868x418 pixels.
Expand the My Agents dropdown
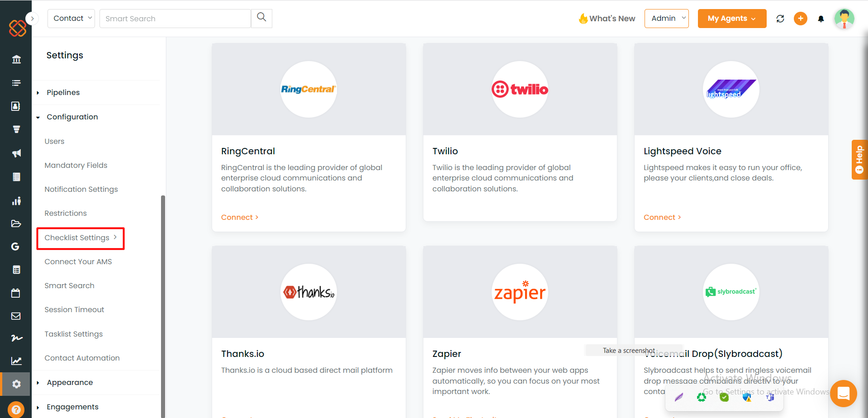tap(732, 19)
